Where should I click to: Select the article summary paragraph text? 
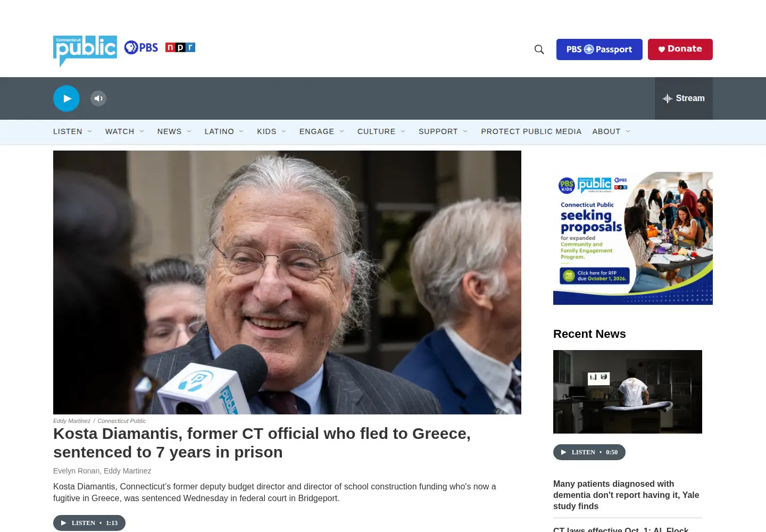(274, 492)
